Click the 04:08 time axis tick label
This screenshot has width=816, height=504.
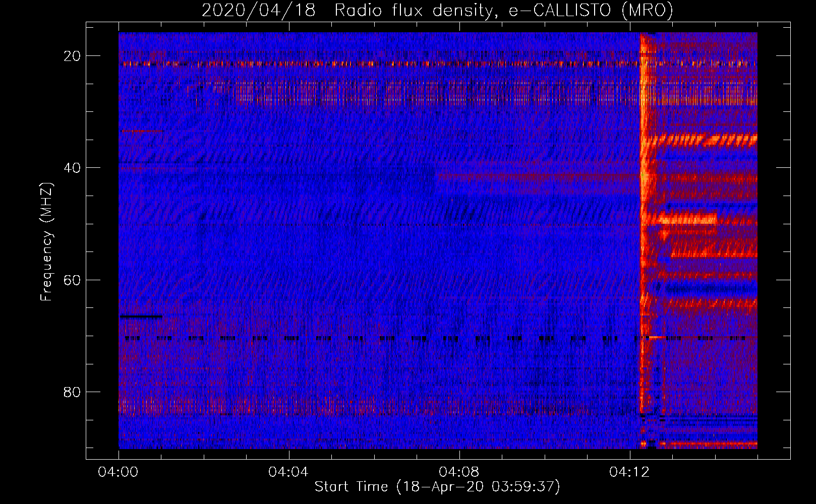[x=459, y=472]
